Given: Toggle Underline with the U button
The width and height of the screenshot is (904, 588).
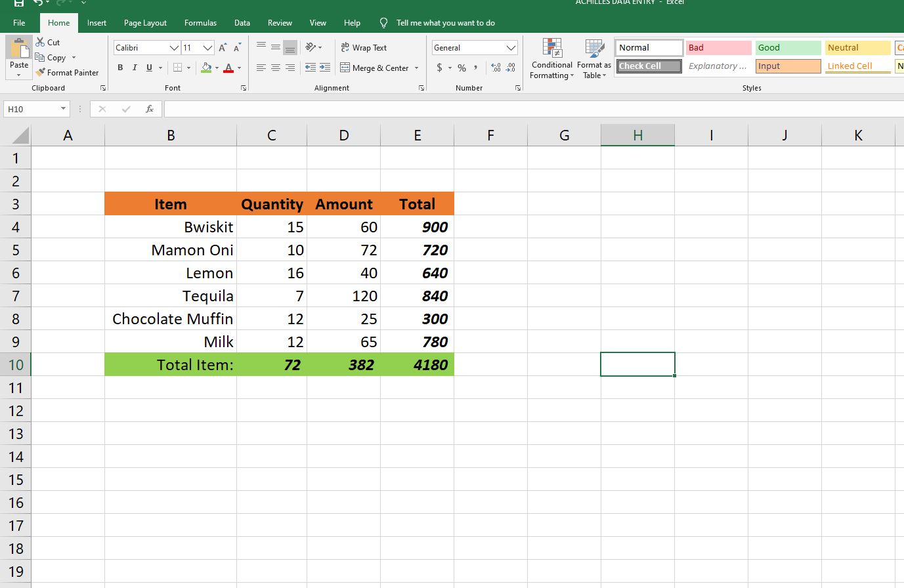Looking at the screenshot, I should (x=149, y=68).
